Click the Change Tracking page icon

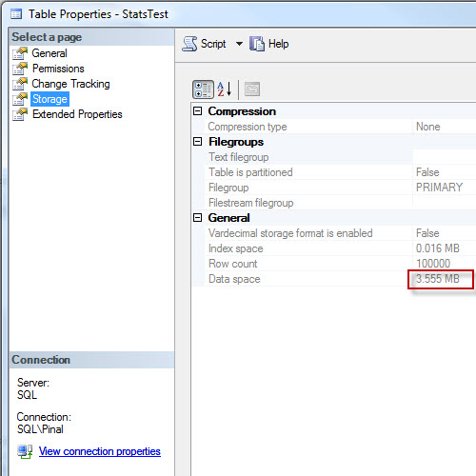coord(20,84)
